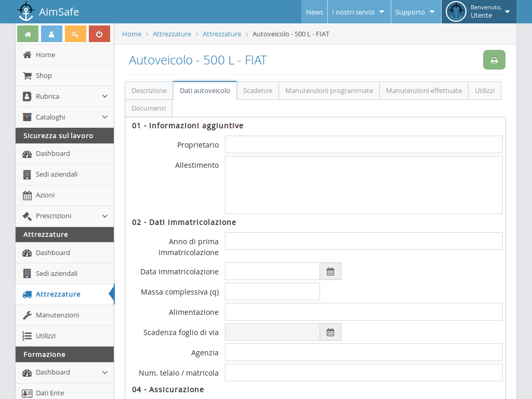532x399 pixels.
Task: Click the Rubrica address book icon
Action: point(27,96)
